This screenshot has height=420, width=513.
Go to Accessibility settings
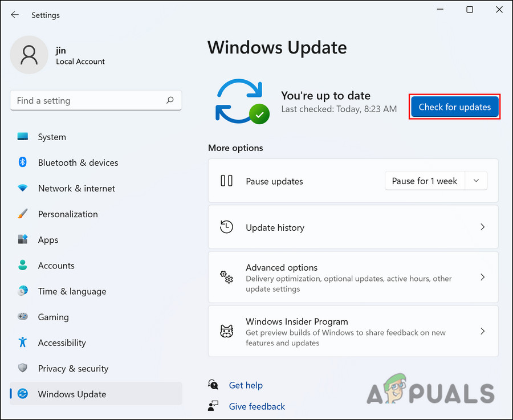click(x=96, y=342)
